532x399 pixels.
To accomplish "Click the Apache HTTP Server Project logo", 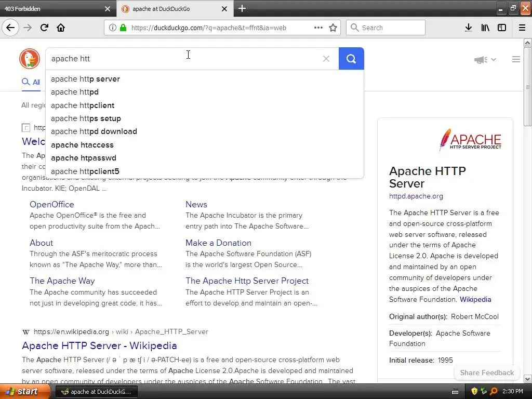I will [x=470, y=140].
